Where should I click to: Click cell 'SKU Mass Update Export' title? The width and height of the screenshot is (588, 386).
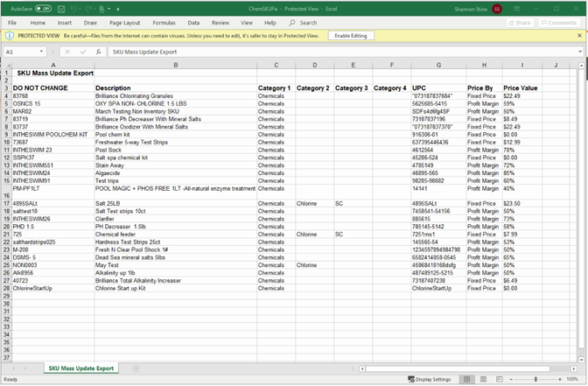click(x=55, y=74)
